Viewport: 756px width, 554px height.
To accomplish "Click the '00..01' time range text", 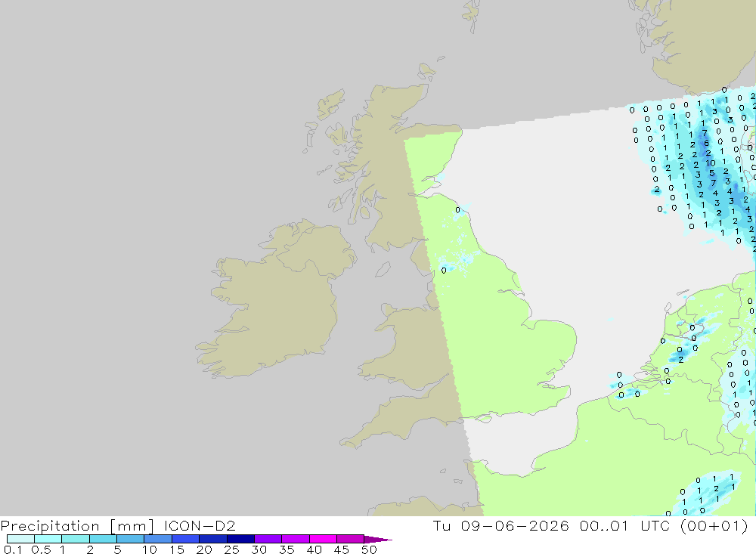I will 603,525.
